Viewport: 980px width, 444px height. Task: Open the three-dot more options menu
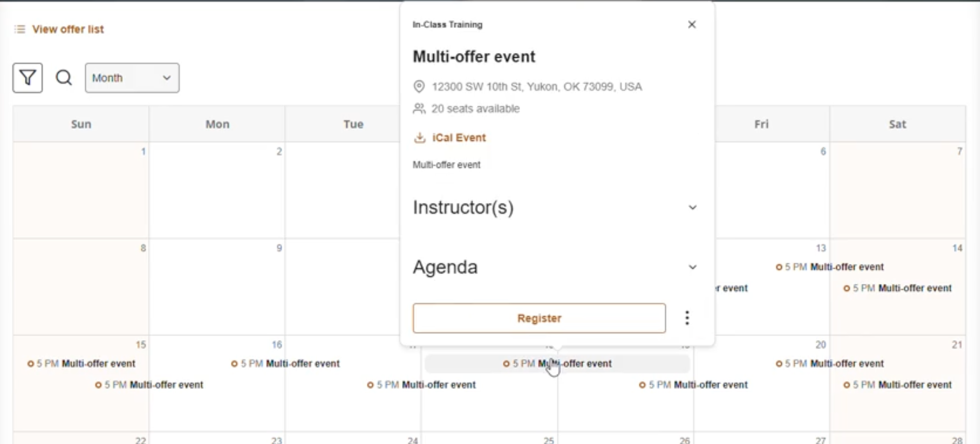coord(687,318)
